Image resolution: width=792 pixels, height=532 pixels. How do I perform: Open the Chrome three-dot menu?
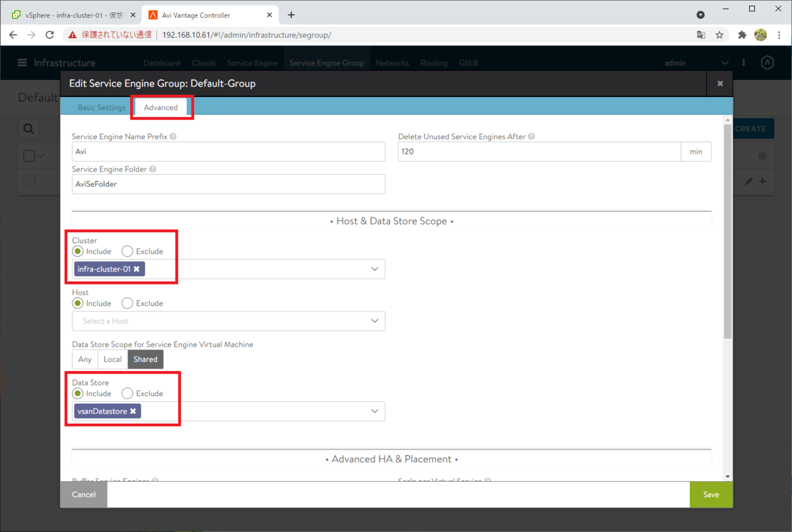779,35
